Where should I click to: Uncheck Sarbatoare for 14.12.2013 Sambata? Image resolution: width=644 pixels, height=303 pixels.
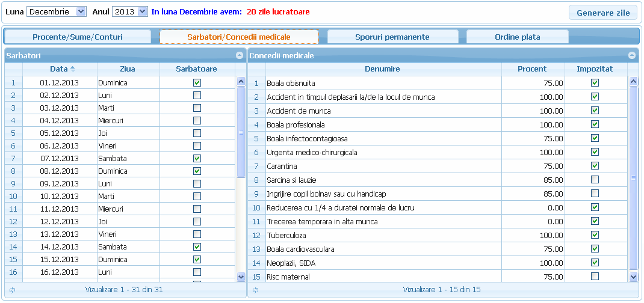pos(197,247)
